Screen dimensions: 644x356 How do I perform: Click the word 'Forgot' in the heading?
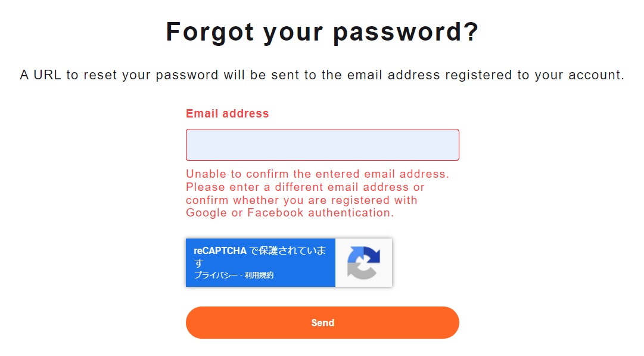click(210, 32)
